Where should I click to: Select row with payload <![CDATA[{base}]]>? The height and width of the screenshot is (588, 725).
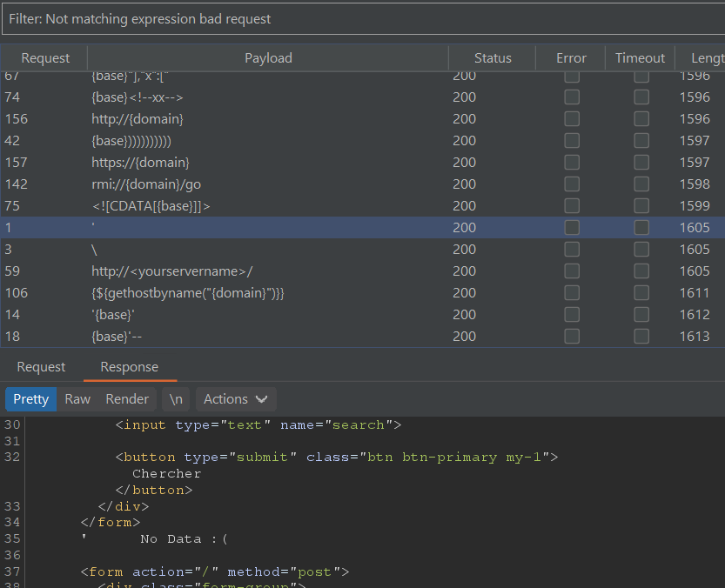(x=363, y=205)
